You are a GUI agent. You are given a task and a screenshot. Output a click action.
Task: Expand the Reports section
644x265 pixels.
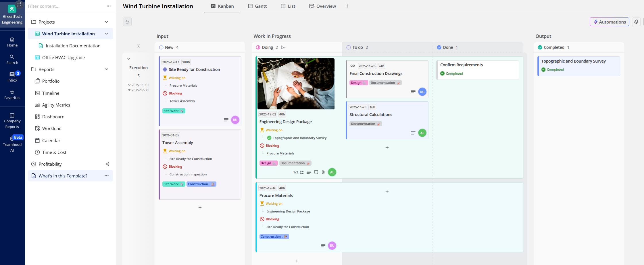pyautogui.click(x=106, y=69)
